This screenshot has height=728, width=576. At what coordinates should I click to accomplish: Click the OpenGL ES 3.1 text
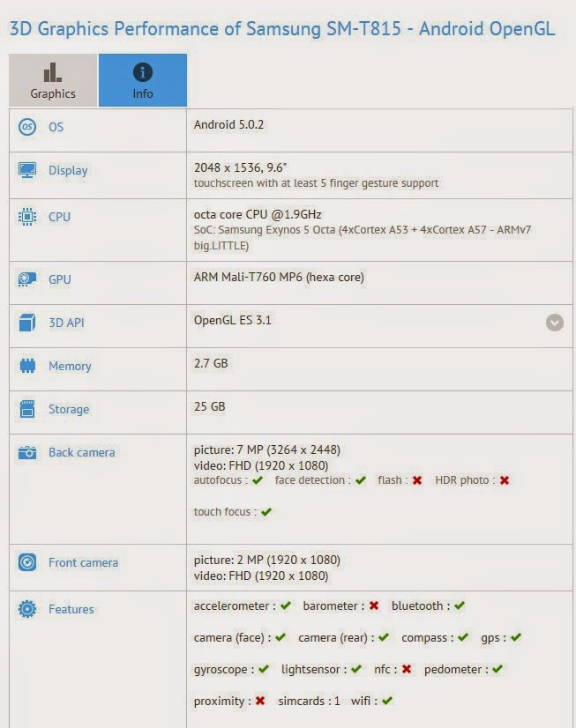pyautogui.click(x=232, y=320)
